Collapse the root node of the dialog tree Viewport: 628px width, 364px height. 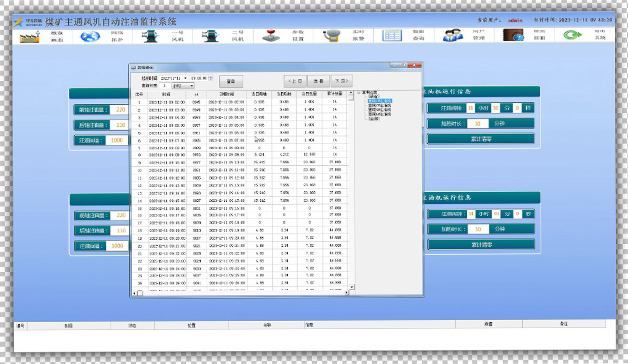coord(359,92)
